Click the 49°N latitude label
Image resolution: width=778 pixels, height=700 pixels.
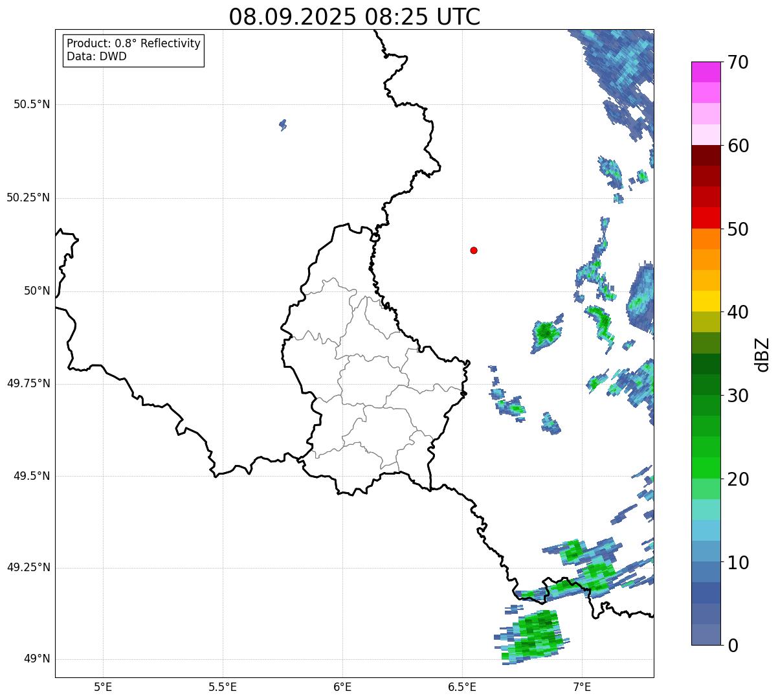point(37,659)
